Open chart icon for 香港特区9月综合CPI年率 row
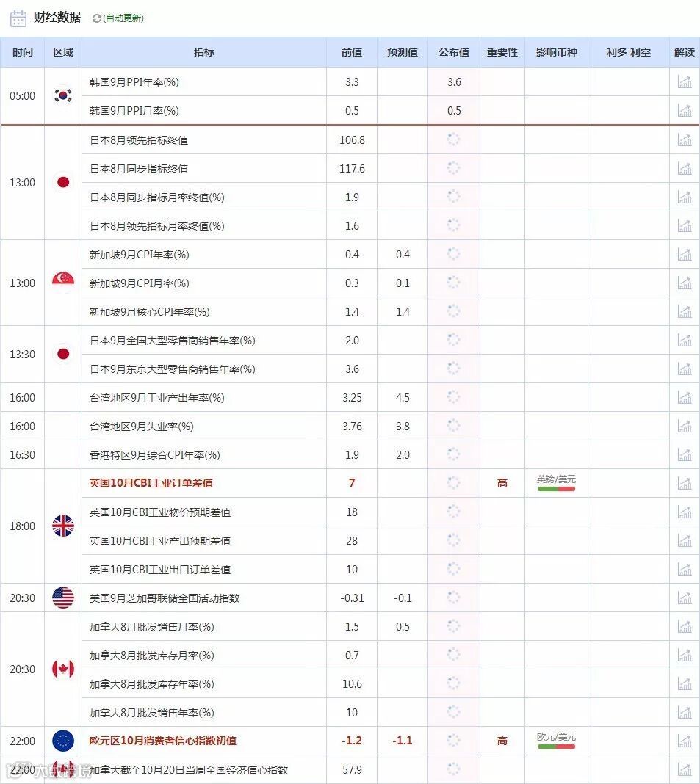This screenshot has height=784, width=700. point(684,454)
